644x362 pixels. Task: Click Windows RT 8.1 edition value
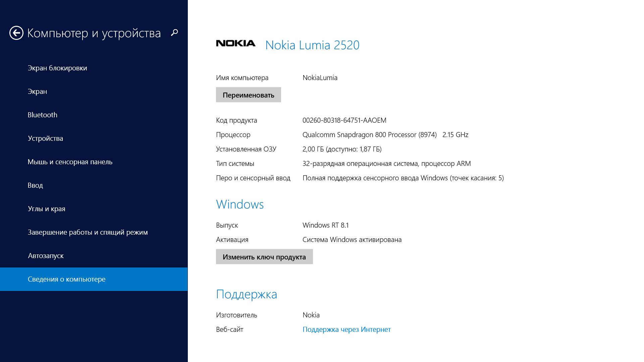tap(326, 225)
